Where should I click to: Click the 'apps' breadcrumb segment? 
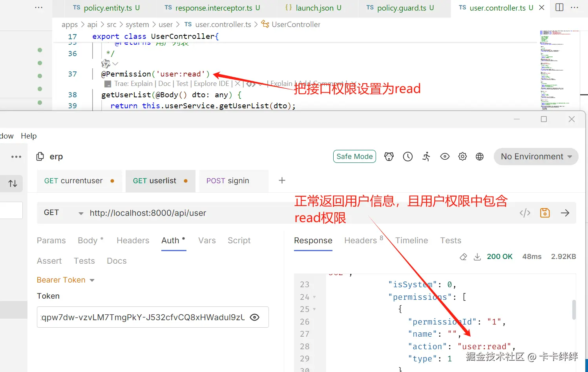[69, 24]
